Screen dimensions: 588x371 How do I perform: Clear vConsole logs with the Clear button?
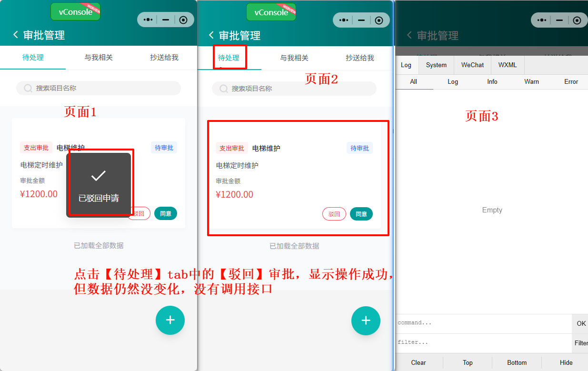419,362
